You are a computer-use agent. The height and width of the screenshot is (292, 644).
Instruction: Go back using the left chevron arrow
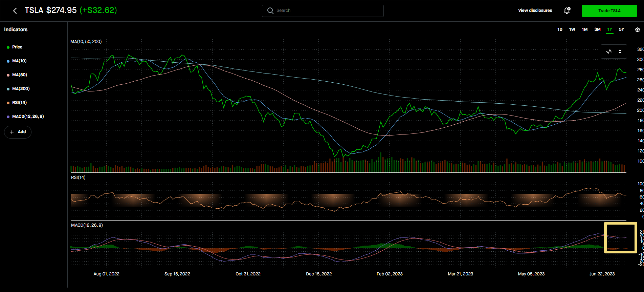[x=15, y=11]
